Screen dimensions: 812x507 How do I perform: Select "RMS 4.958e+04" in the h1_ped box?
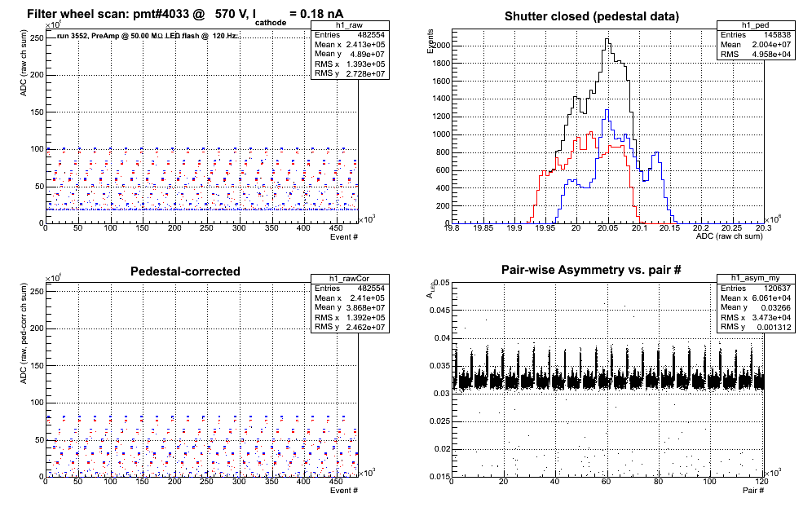tap(756, 54)
